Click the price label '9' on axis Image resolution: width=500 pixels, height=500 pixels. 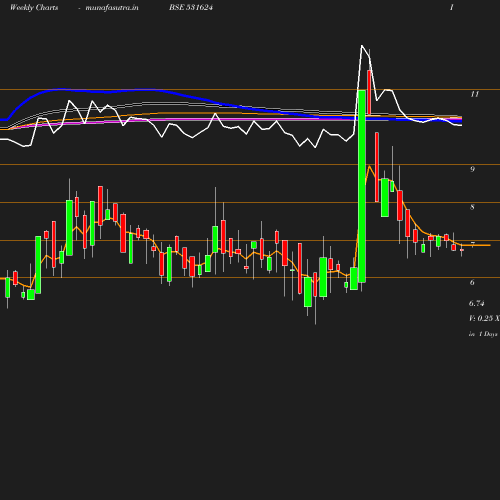(472, 169)
